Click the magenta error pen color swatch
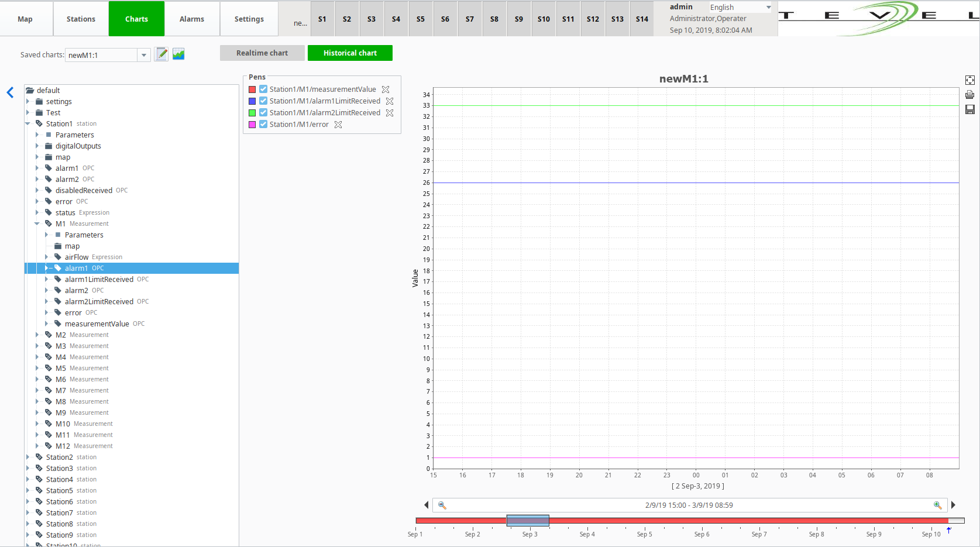Image resolution: width=980 pixels, height=547 pixels. 252,125
